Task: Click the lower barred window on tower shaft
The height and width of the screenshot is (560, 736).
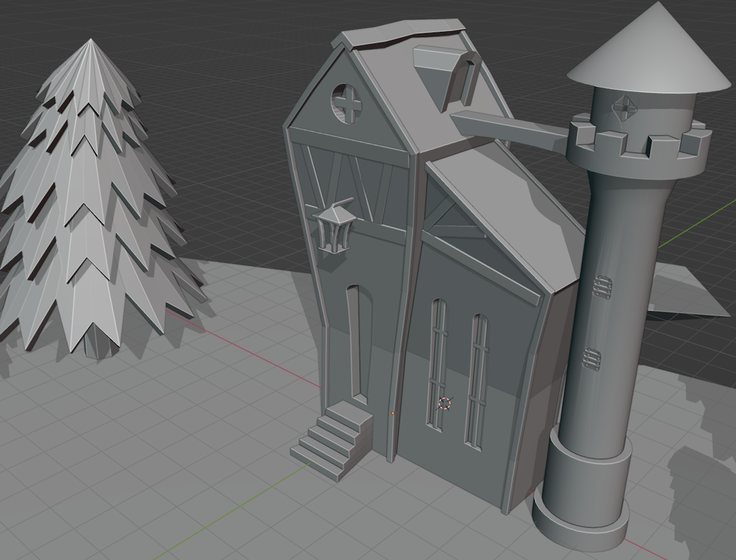Action: (592, 360)
